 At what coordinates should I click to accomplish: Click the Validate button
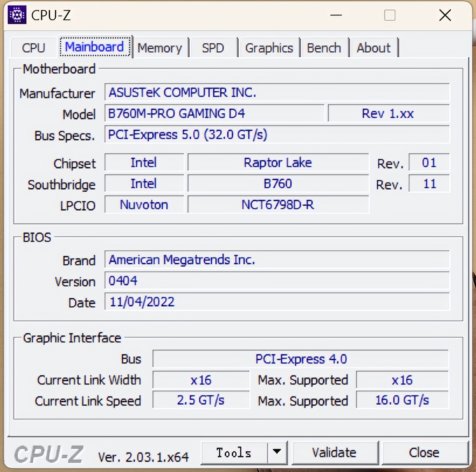[x=334, y=452]
